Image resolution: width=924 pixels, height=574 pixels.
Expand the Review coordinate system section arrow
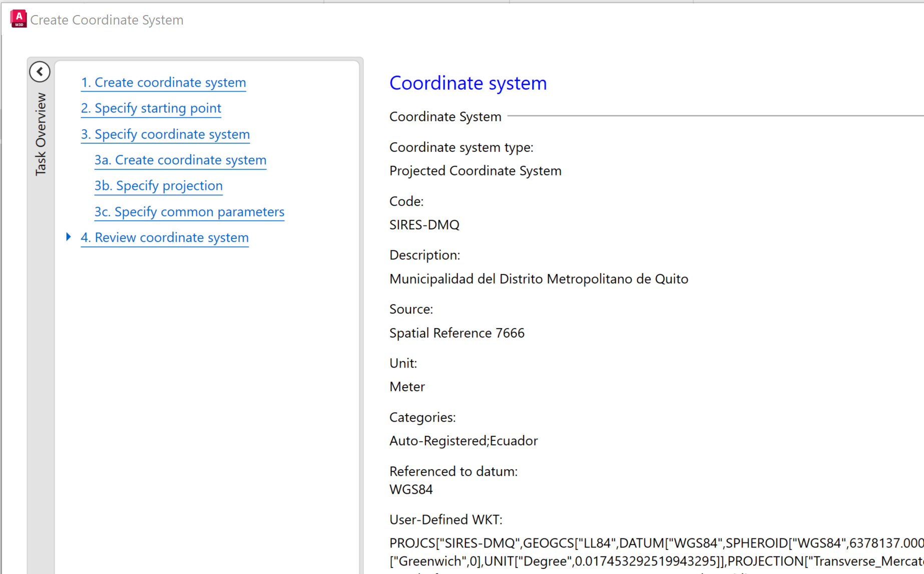point(69,237)
